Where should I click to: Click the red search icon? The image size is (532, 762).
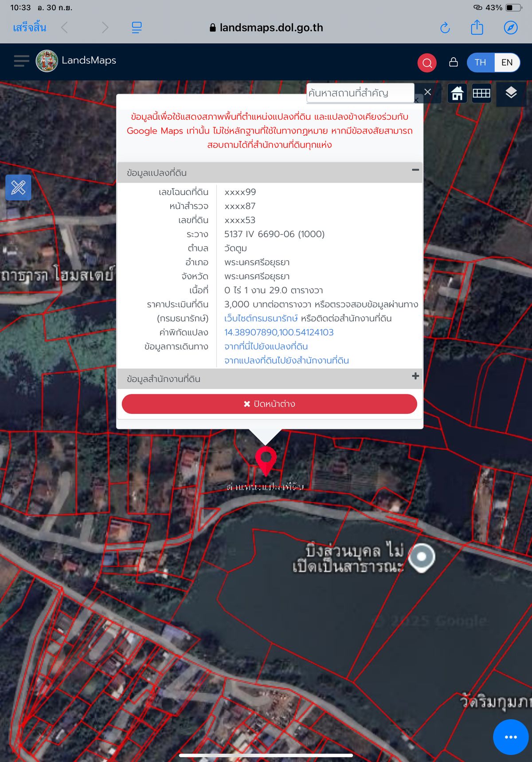[x=427, y=63]
